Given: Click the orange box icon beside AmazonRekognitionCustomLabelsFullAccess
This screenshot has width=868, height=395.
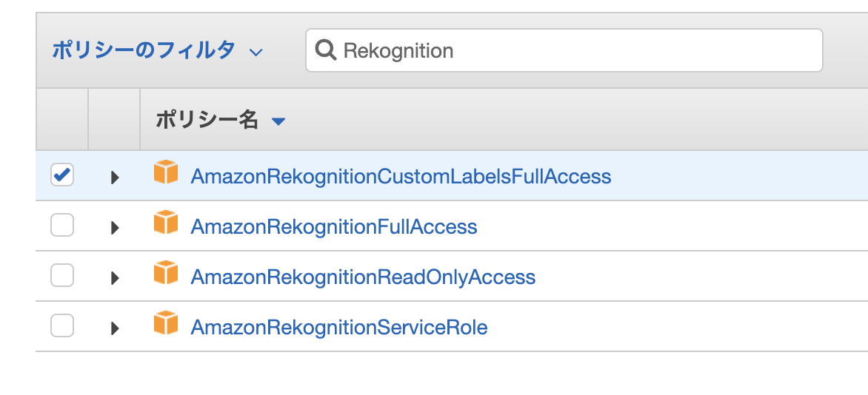Looking at the screenshot, I should click(x=166, y=173).
